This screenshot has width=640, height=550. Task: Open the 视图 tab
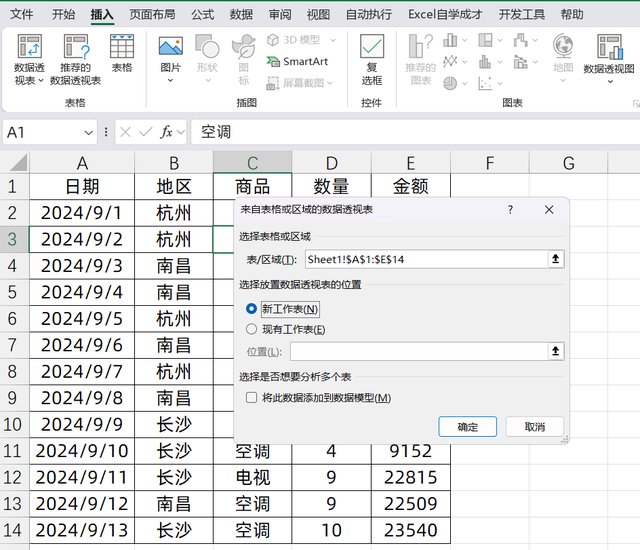tap(318, 15)
